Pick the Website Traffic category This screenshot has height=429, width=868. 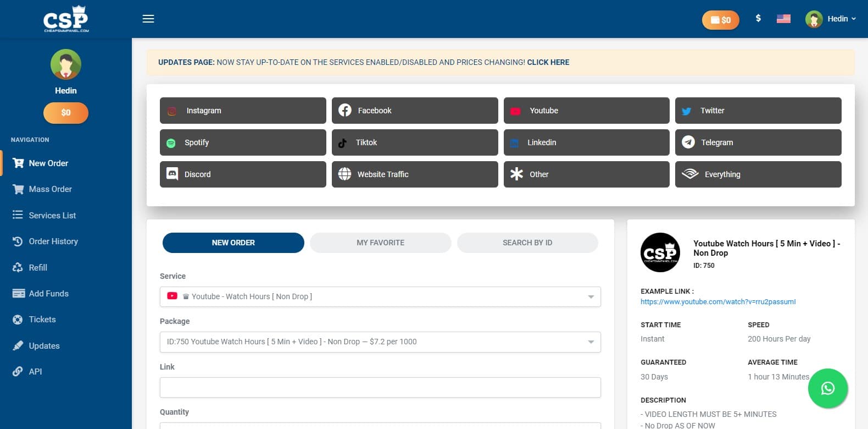tap(414, 174)
